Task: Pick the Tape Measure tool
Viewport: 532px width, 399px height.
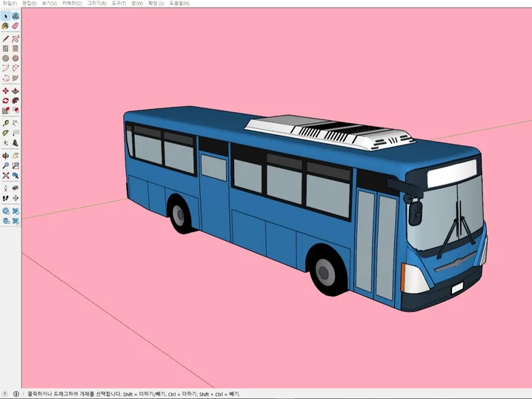Action: pyautogui.click(x=6, y=122)
